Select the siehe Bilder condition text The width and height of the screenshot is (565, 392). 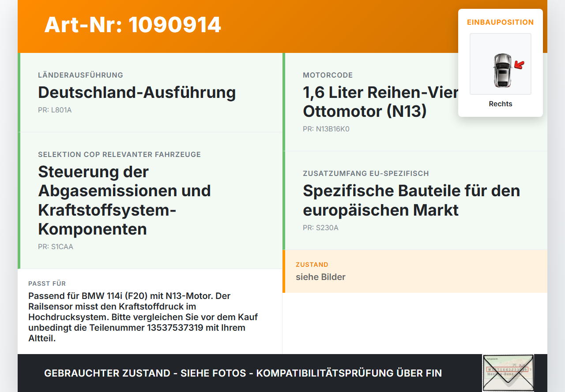point(320,277)
